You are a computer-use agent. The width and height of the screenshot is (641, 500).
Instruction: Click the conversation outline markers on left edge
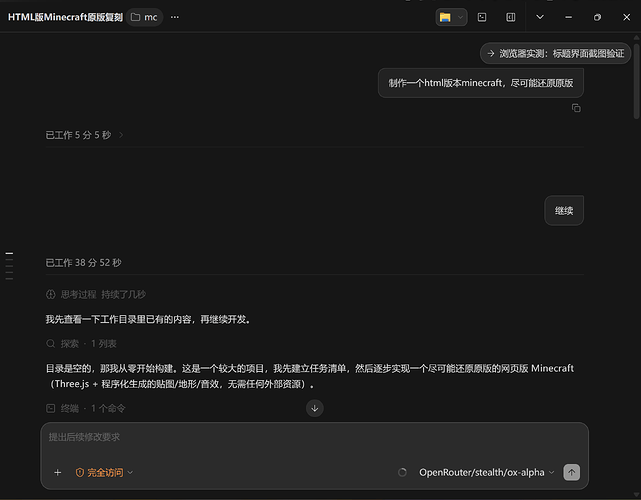tap(9, 266)
